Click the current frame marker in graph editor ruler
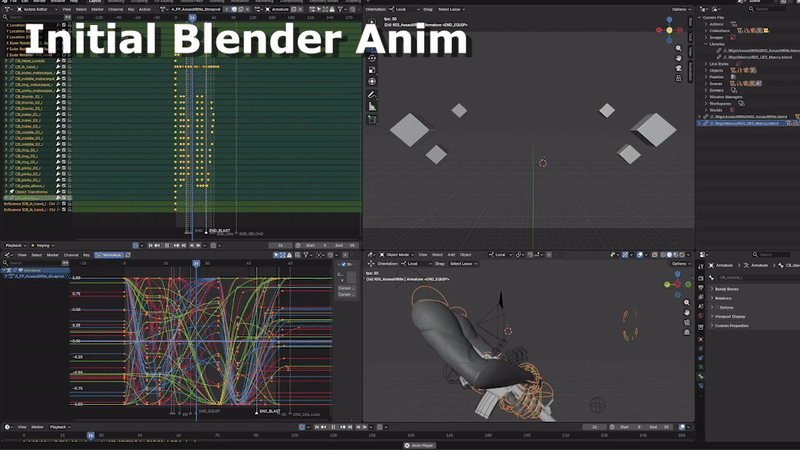Viewport: 800px width, 450px height. pyautogui.click(x=196, y=263)
